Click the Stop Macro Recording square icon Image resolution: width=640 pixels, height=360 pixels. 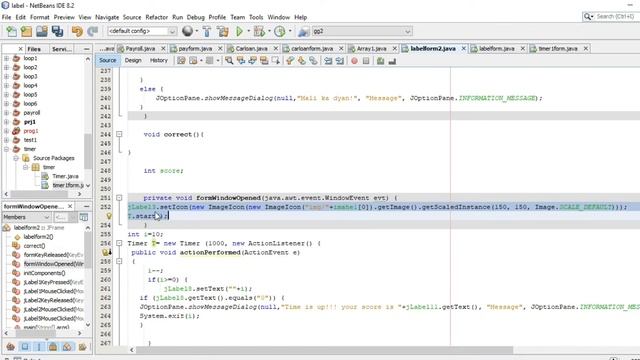point(366,61)
